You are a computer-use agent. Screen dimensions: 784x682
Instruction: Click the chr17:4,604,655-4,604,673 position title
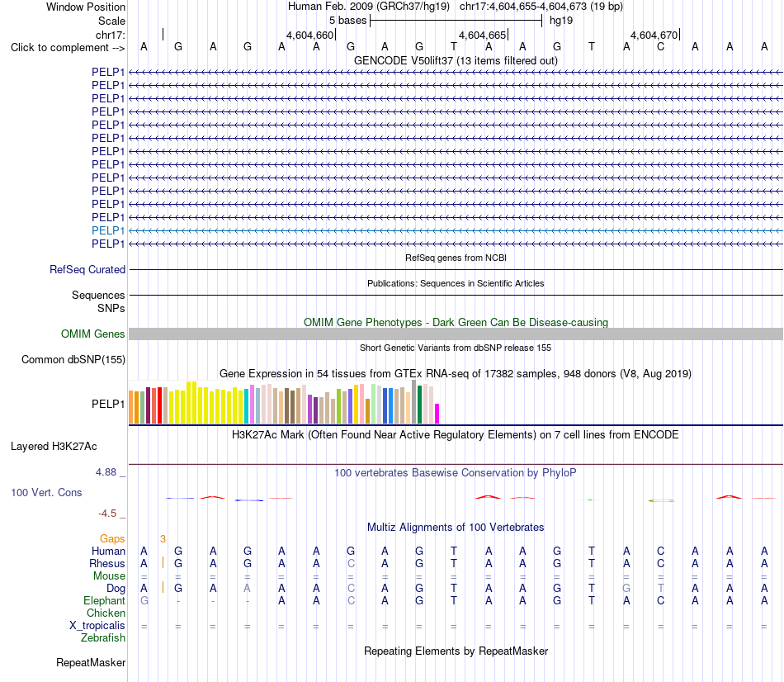coord(541,7)
